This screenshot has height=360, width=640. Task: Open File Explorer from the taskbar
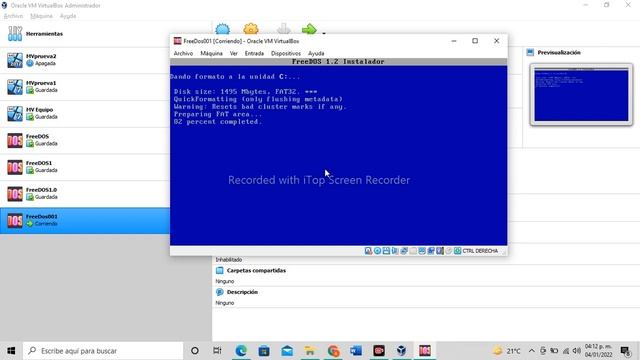pyautogui.click(x=310, y=351)
